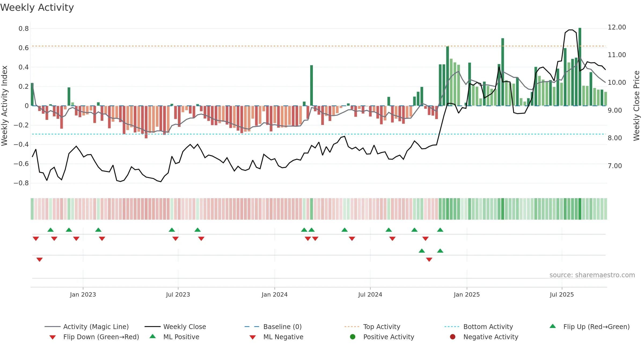Click the ML Negative marker at chart start
Screen dimensions: 644x362
pyautogui.click(x=39, y=260)
